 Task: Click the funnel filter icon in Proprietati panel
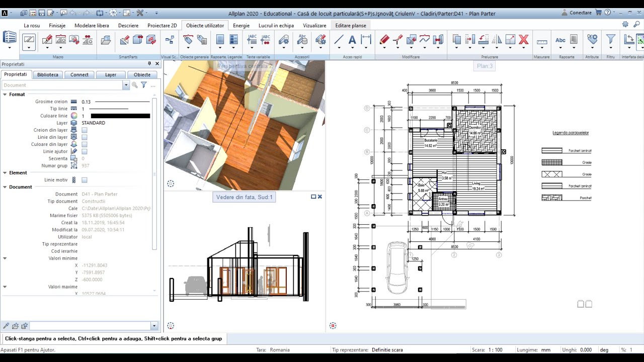[x=143, y=85]
